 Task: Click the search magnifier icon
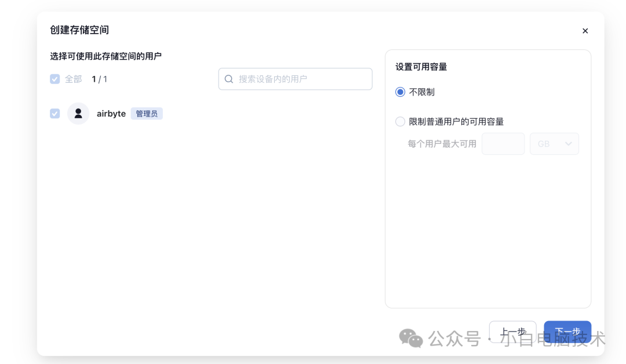coord(229,79)
